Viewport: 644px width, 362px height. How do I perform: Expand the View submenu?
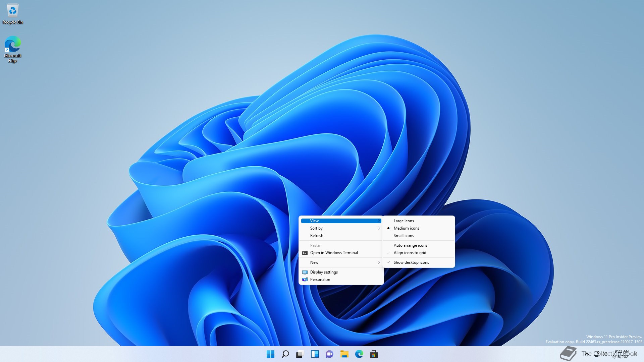pos(341,221)
